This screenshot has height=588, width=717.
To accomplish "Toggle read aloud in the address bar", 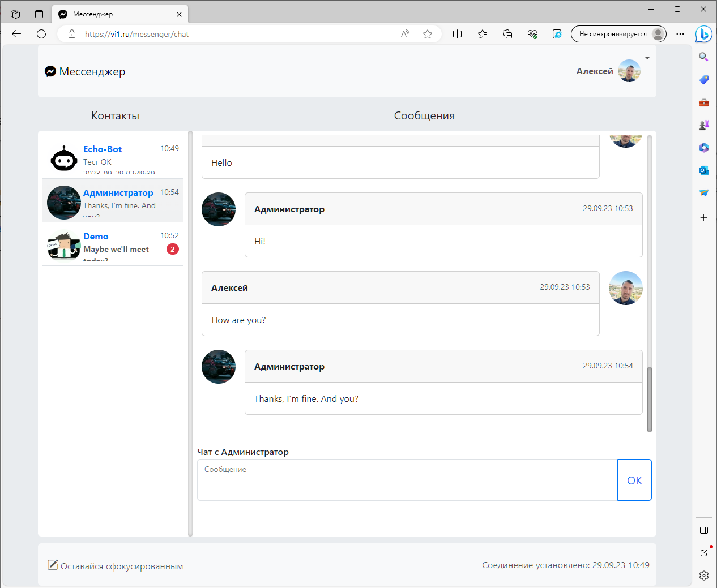I will click(405, 33).
